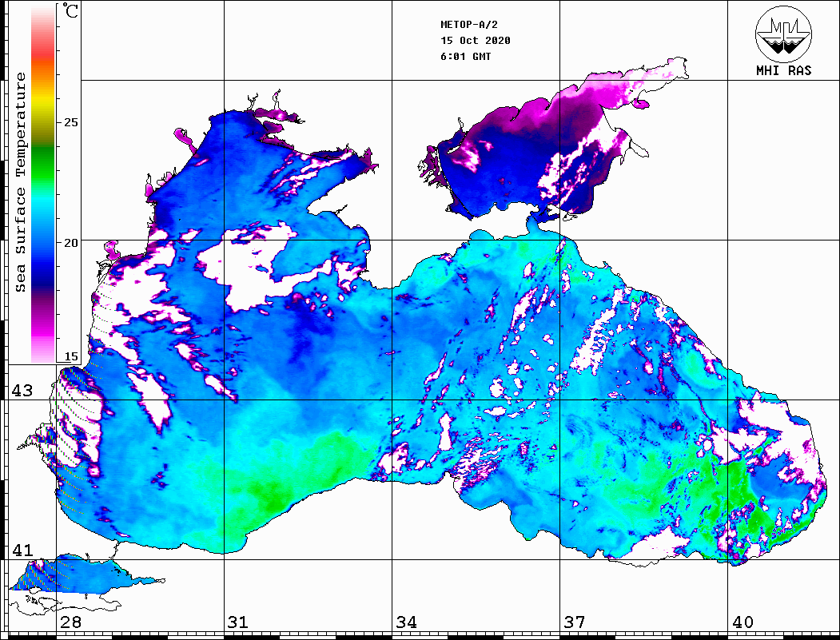Click the latitude label '43'
This screenshot has height=640, width=840.
(x=22, y=391)
